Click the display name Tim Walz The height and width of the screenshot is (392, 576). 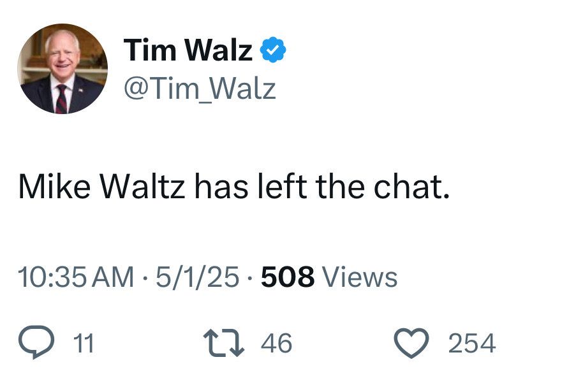[188, 50]
